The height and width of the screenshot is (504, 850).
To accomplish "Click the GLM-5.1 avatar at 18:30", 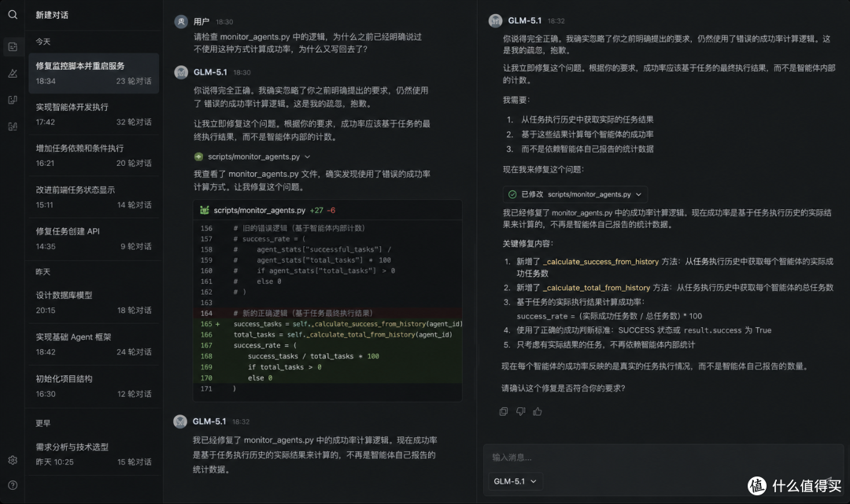I will pyautogui.click(x=181, y=72).
